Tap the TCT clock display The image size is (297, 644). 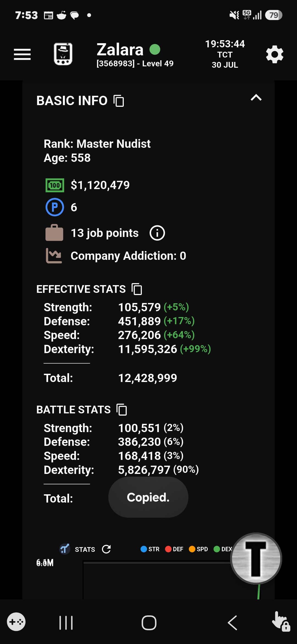pyautogui.click(x=225, y=54)
